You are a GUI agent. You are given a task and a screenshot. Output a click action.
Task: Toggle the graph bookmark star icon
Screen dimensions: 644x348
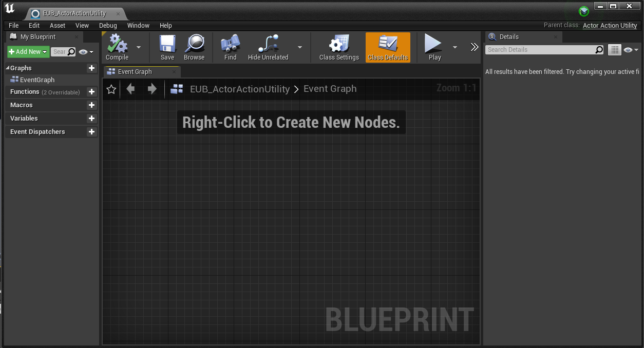(111, 89)
